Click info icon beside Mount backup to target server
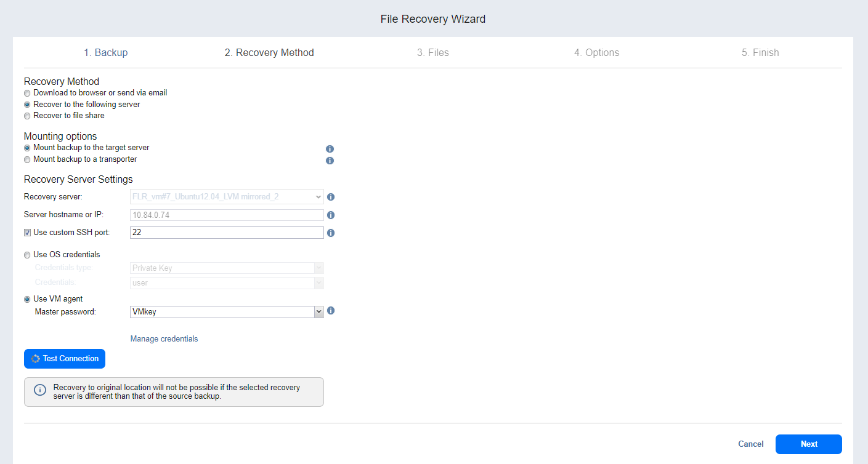Screen dimensions: 868x464 330,149
